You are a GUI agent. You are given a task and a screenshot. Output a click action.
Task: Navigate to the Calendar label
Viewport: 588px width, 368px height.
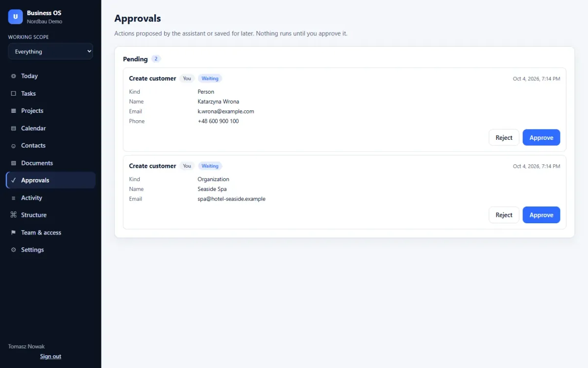point(33,128)
